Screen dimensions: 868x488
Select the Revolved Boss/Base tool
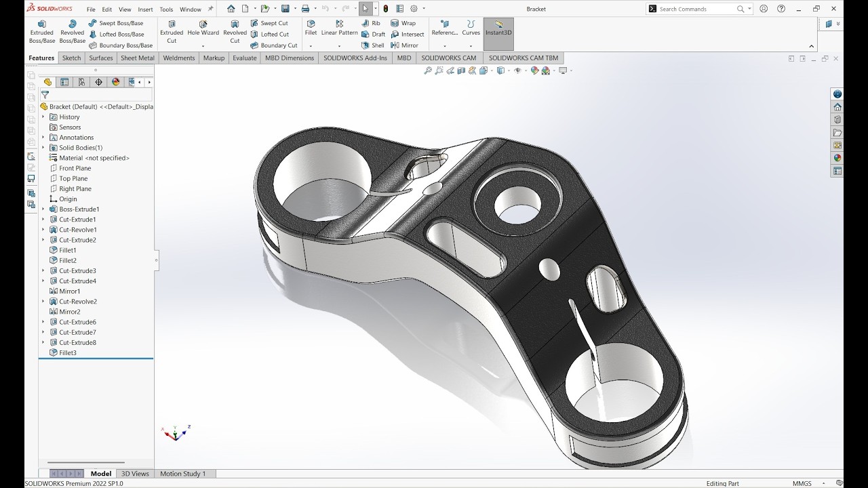pos(72,32)
